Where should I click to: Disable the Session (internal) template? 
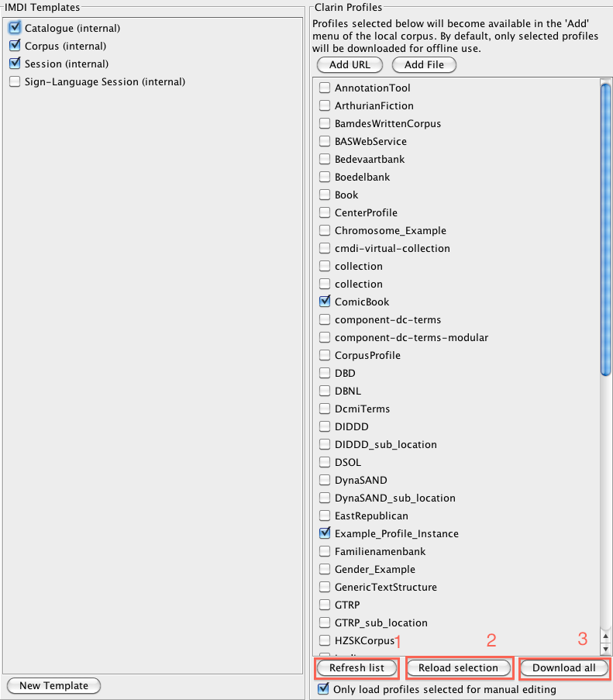15,64
